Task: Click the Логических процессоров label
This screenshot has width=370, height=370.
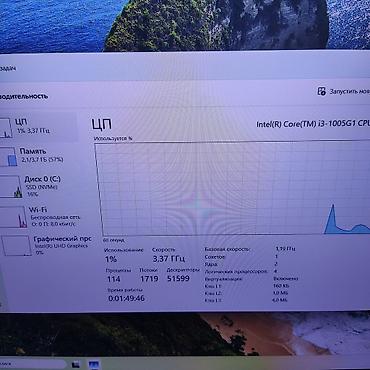Action: click(x=236, y=271)
